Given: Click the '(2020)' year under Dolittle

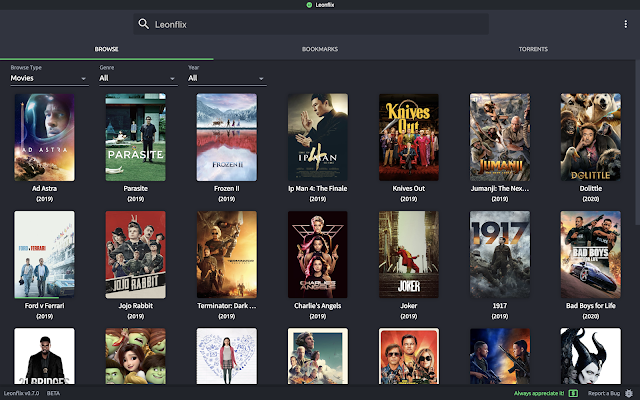Looking at the screenshot, I should coord(591,199).
